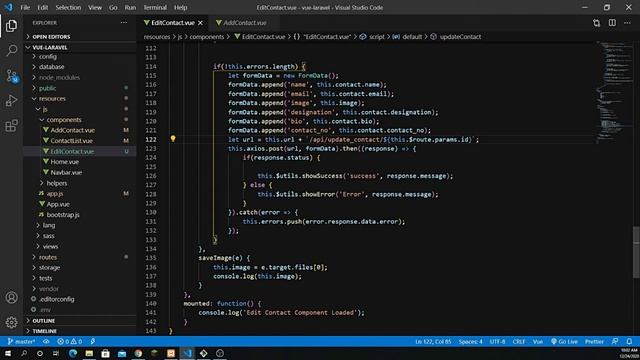Split the editor to the right
Screen dimensions: 640x360
tap(612, 23)
